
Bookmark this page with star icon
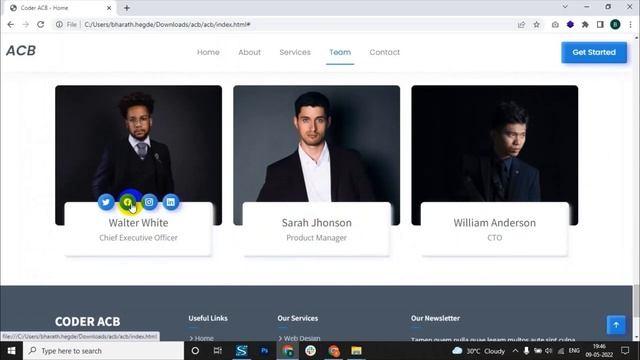coord(537,24)
